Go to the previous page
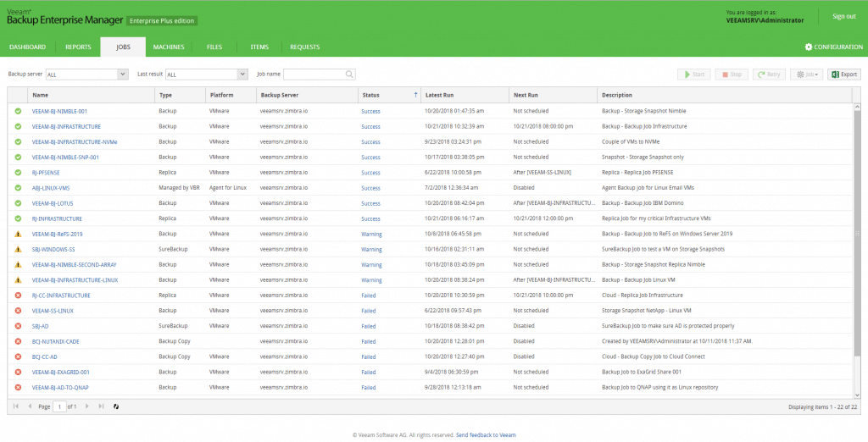 pos(30,406)
